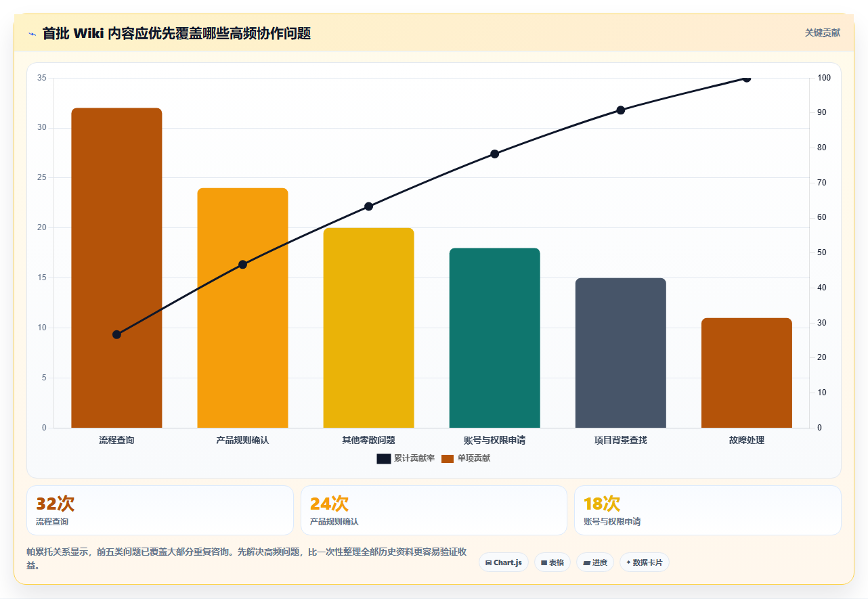Click the x-axis label 账号与权限申请

pyautogui.click(x=494, y=440)
